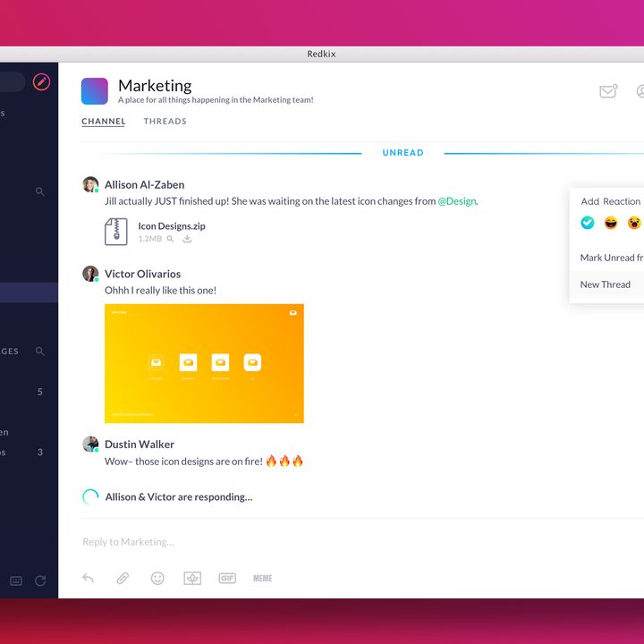Click the Icon Designs.zip file icon

tap(115, 232)
